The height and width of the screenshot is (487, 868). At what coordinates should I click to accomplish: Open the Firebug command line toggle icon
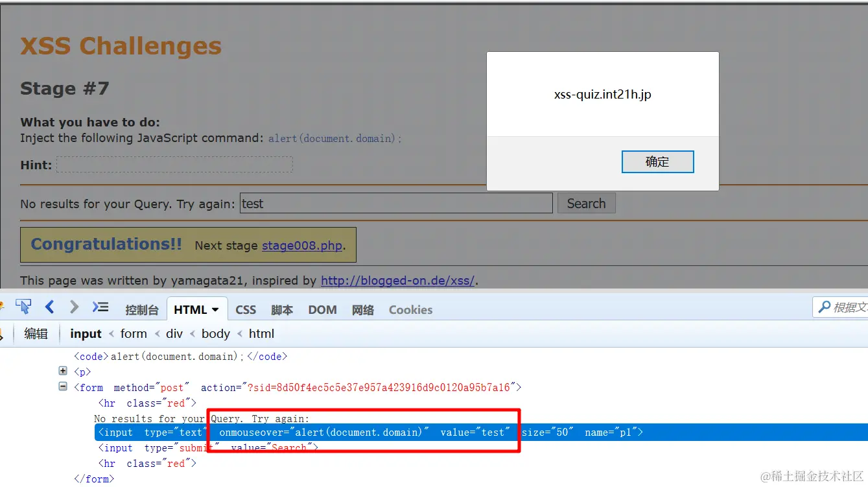pyautogui.click(x=100, y=307)
